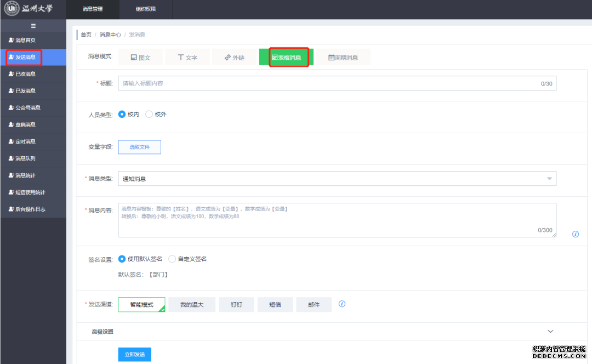592x364 pixels.
Task: Select the 校外 radio button
Action: tap(149, 115)
